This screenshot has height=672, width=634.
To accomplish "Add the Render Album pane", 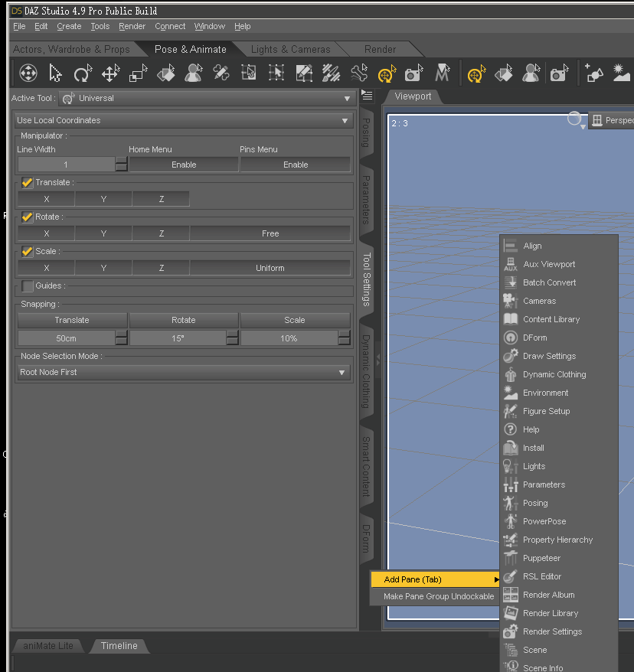I will pos(549,595).
